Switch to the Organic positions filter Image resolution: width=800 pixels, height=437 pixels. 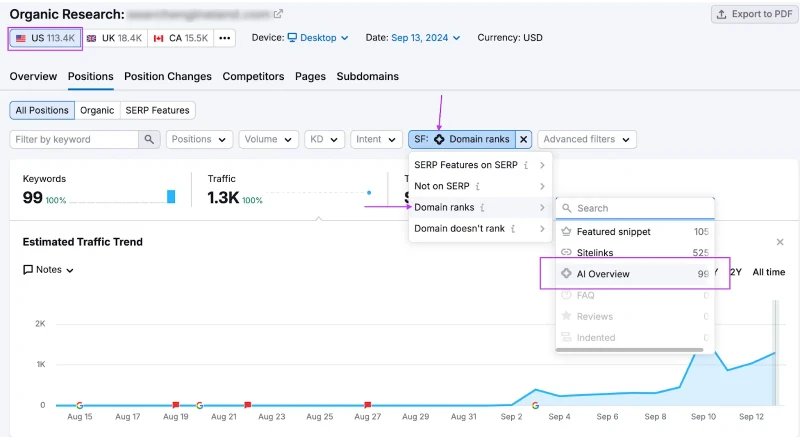[x=97, y=110]
